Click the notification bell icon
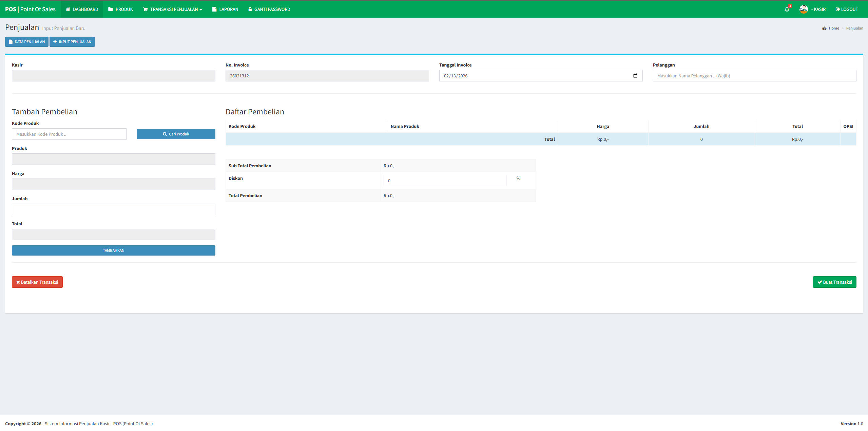Viewport: 868px width, 431px height. coord(787,9)
